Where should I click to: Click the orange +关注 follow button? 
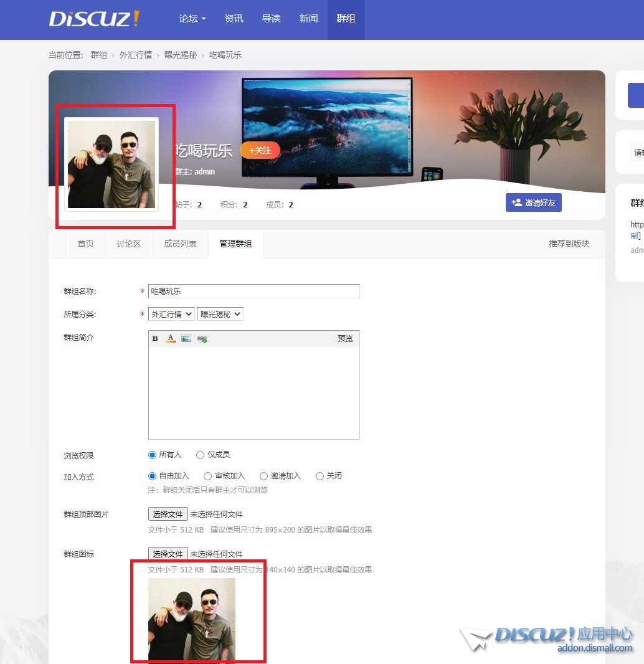click(x=260, y=150)
